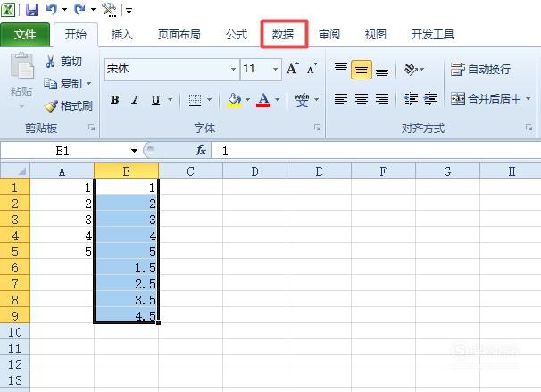The image size is (541, 392).
Task: Click 复制 copy button
Action: click(x=63, y=84)
